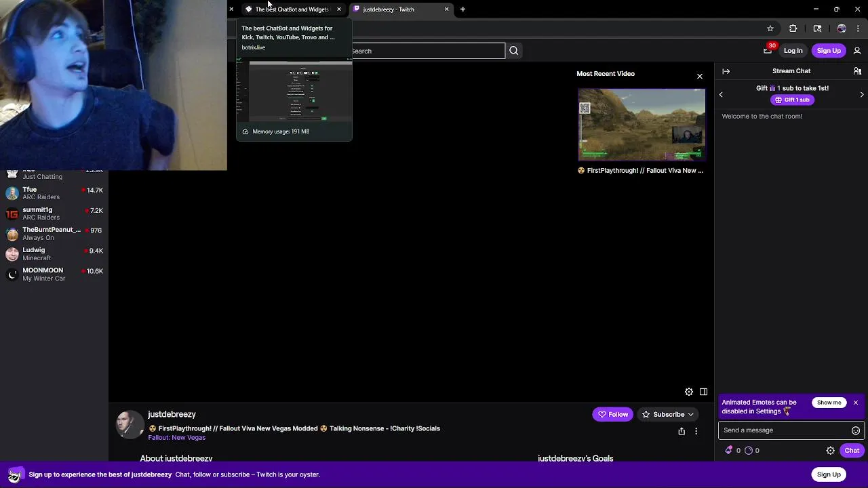Open MOONMOON's channel in the sidebar

(x=54, y=274)
